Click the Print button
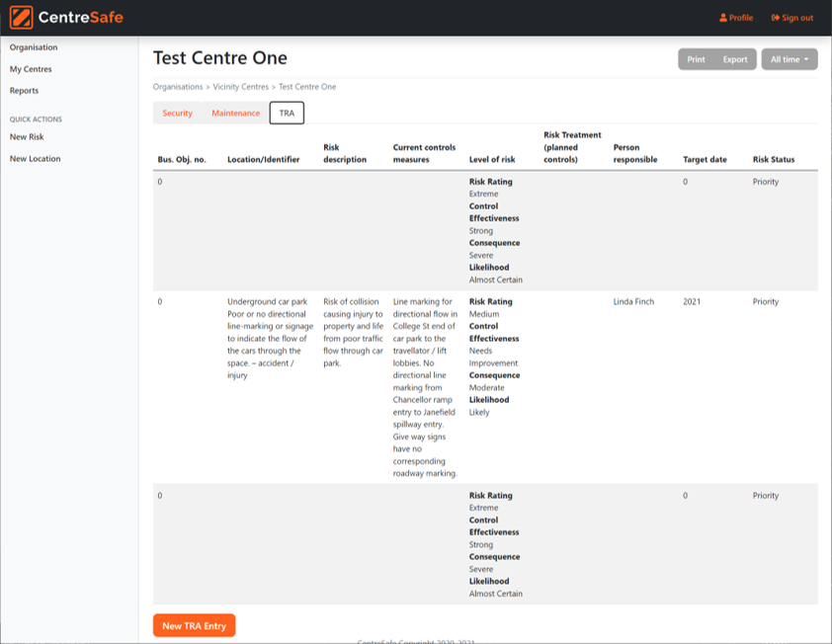 coord(696,59)
